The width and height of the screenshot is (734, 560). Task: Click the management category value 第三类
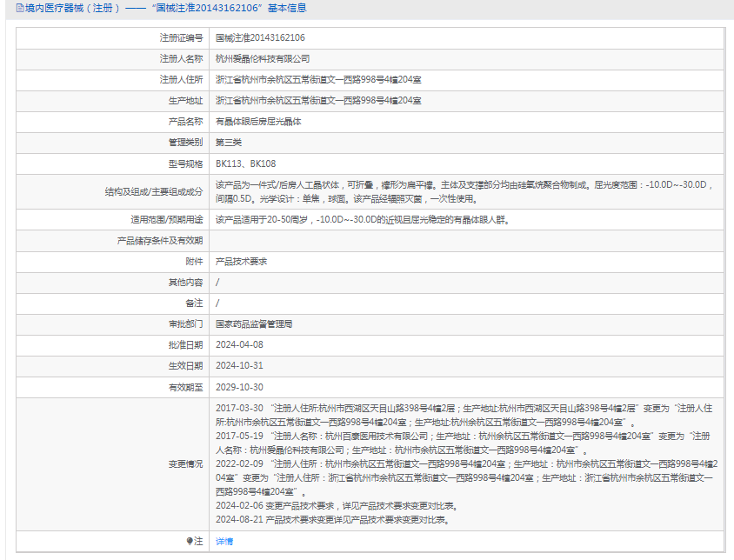click(229, 143)
